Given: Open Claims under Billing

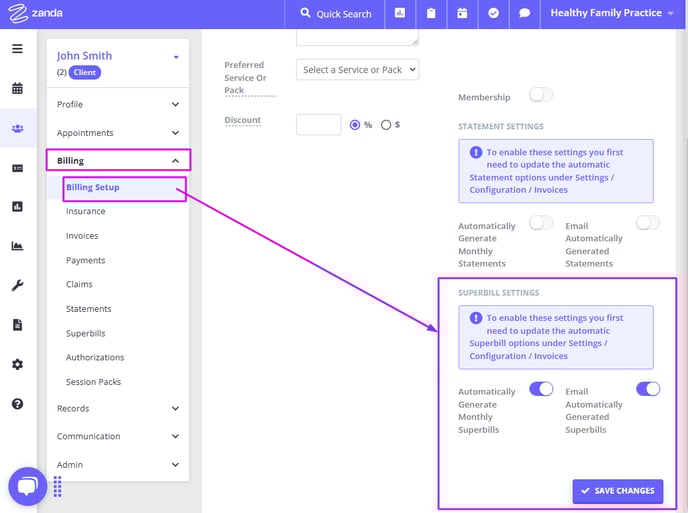Looking at the screenshot, I should [x=79, y=284].
